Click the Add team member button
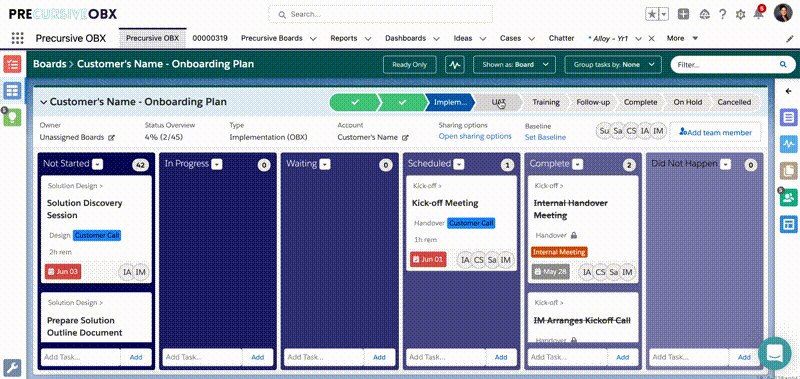 715,133
